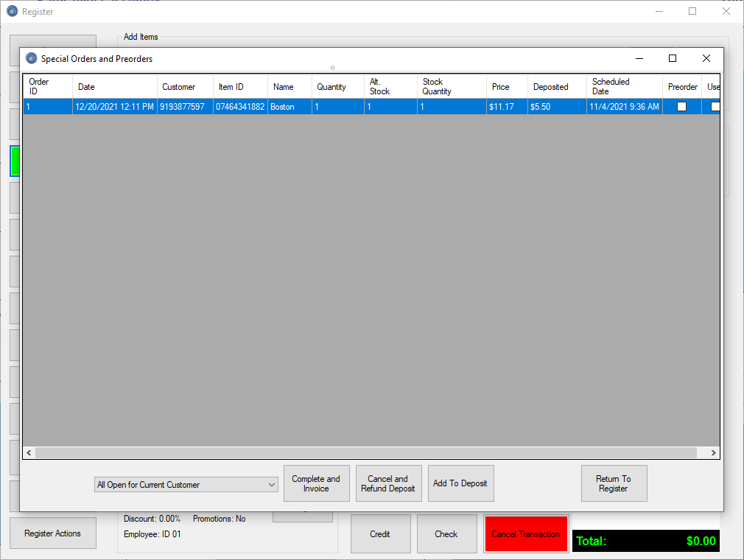Click the Special Orders dialog title icon
744x560 pixels.
coord(31,58)
